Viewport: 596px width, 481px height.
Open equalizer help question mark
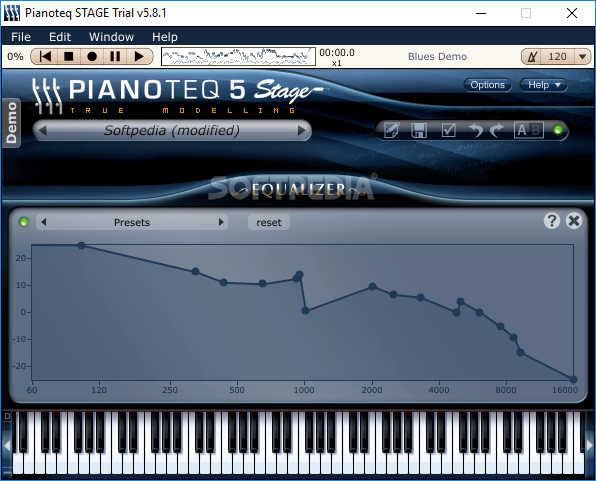tap(552, 221)
